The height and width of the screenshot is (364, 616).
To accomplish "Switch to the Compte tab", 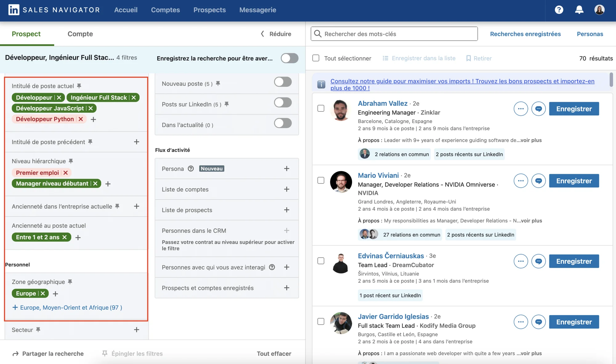I will pyautogui.click(x=80, y=34).
